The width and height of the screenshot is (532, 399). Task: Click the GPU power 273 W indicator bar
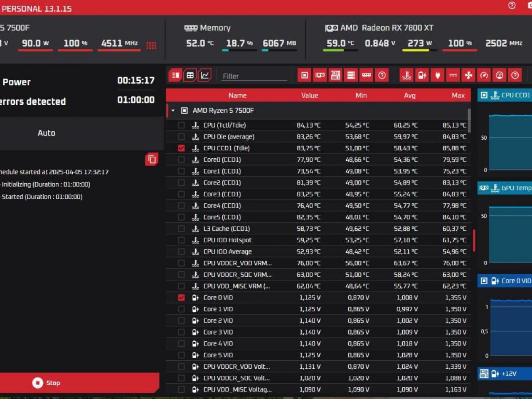pos(419,50)
